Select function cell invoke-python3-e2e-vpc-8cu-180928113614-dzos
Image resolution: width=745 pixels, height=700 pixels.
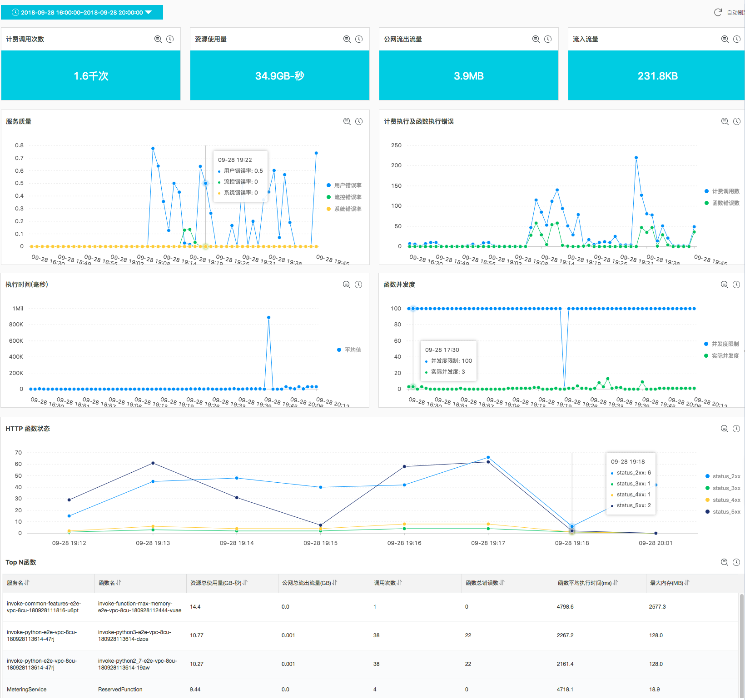[134, 635]
